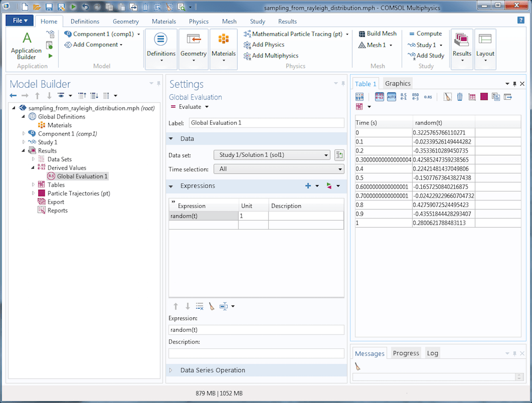Click Add Physics button
The height and width of the screenshot is (403, 532).
(x=264, y=45)
